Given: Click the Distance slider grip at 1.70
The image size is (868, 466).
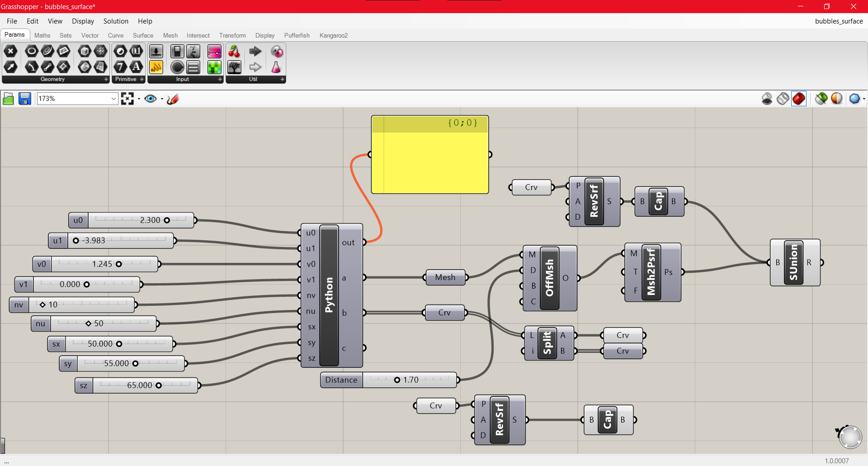Looking at the screenshot, I should 397,380.
